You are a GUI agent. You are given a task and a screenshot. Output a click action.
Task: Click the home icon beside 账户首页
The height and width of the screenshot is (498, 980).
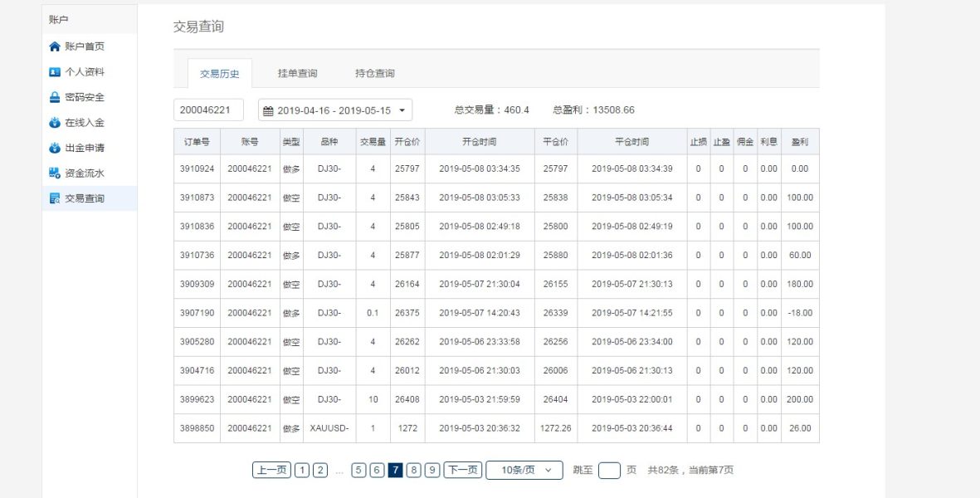(x=55, y=46)
